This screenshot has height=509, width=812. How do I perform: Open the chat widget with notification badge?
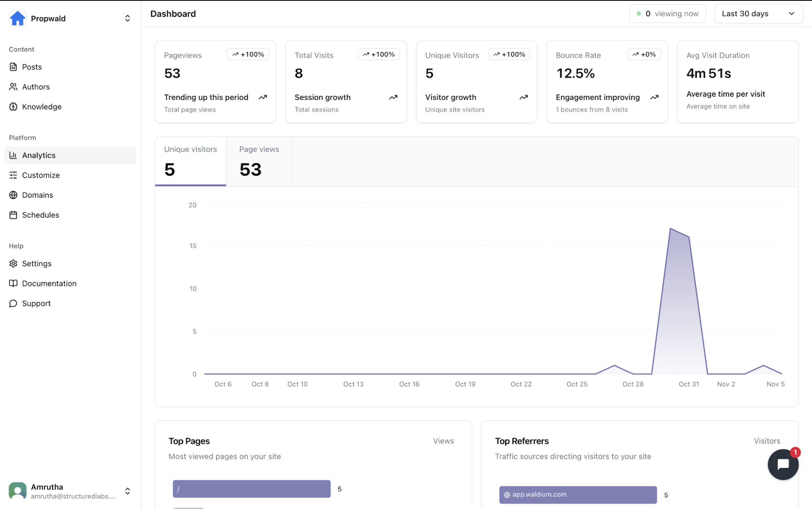click(783, 464)
